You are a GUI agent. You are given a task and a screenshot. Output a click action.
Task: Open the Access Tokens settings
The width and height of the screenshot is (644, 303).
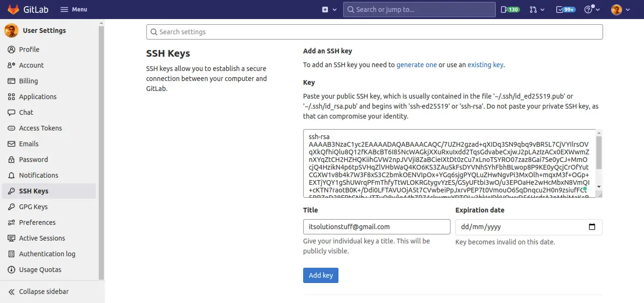point(41,128)
